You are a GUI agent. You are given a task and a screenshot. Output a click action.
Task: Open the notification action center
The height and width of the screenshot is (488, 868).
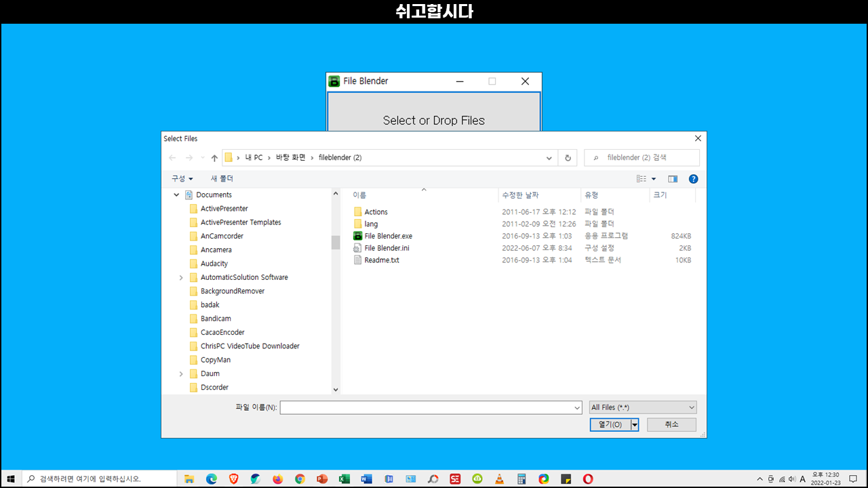(x=853, y=479)
